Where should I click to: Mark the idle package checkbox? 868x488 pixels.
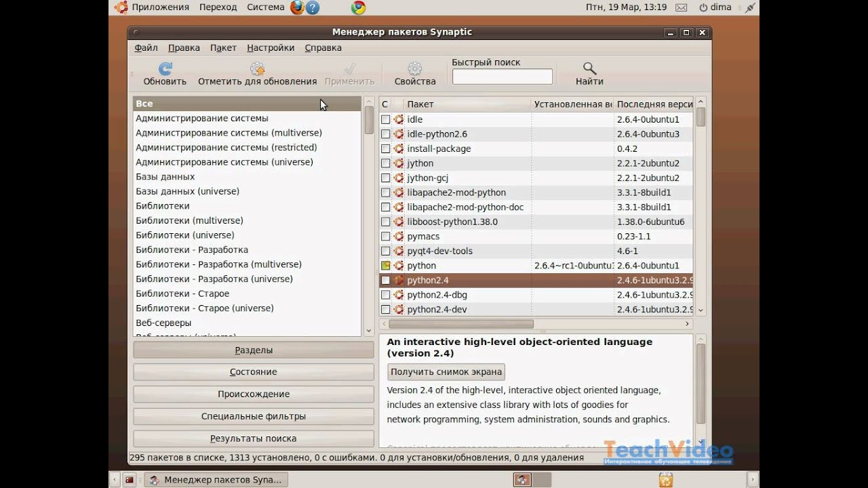[x=385, y=120]
